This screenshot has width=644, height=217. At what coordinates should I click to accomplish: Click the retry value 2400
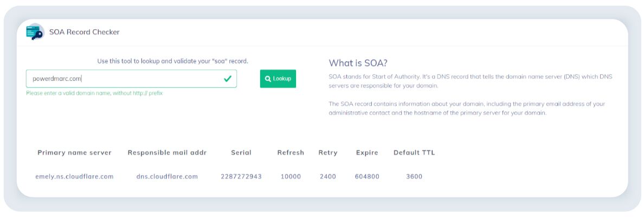click(x=328, y=176)
